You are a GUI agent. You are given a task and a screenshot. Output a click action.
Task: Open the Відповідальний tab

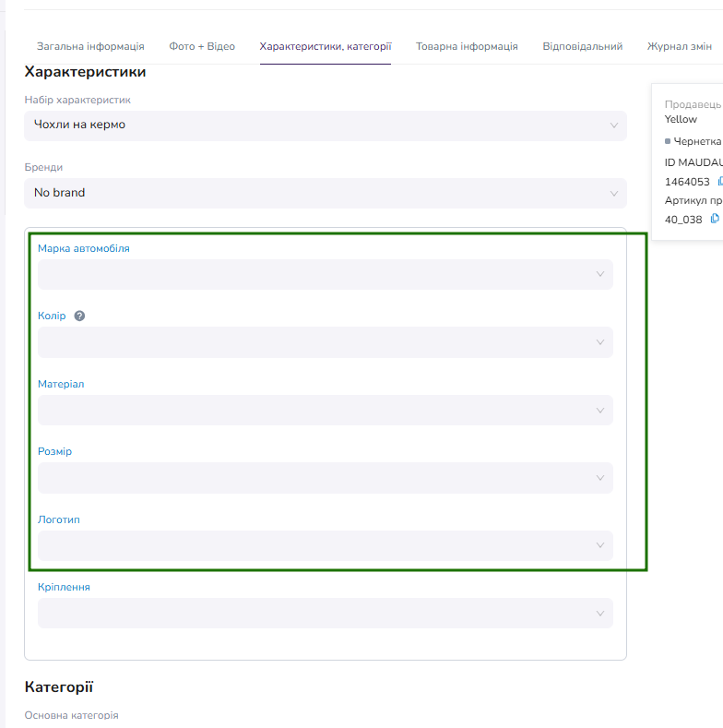583,46
